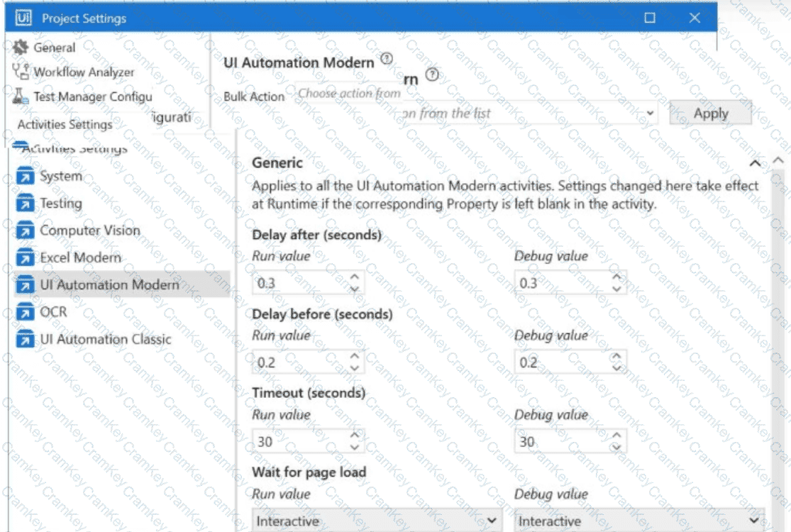Decrease Delay before Debug value
Screen dimensions: 791x532
coord(616,368)
